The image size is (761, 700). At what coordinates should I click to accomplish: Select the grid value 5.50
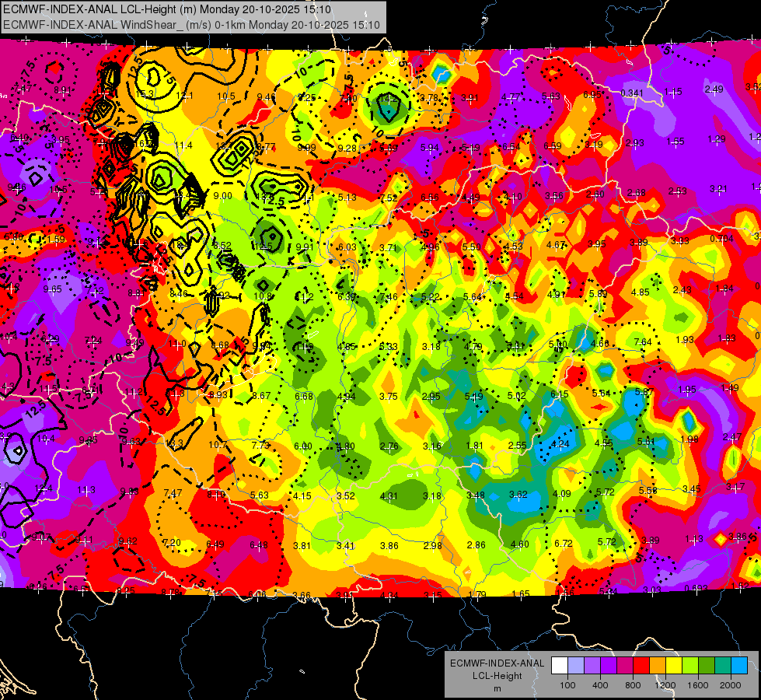(471, 247)
